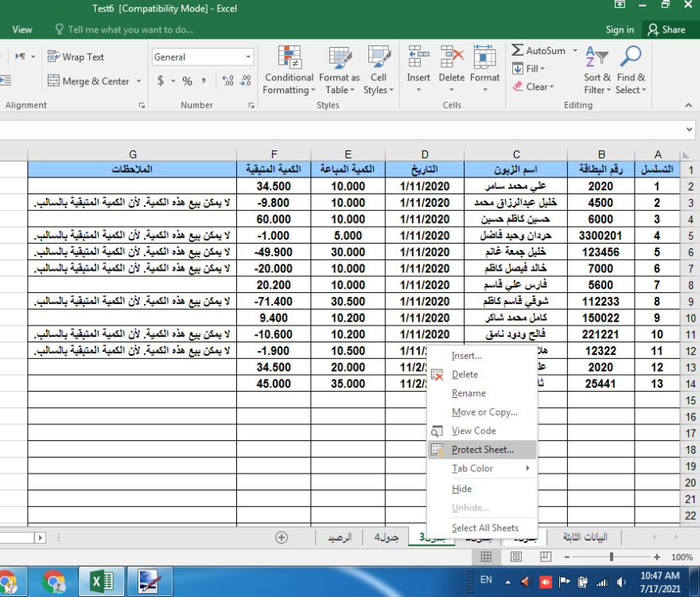Toggle Wrap Text for cells

76,57
